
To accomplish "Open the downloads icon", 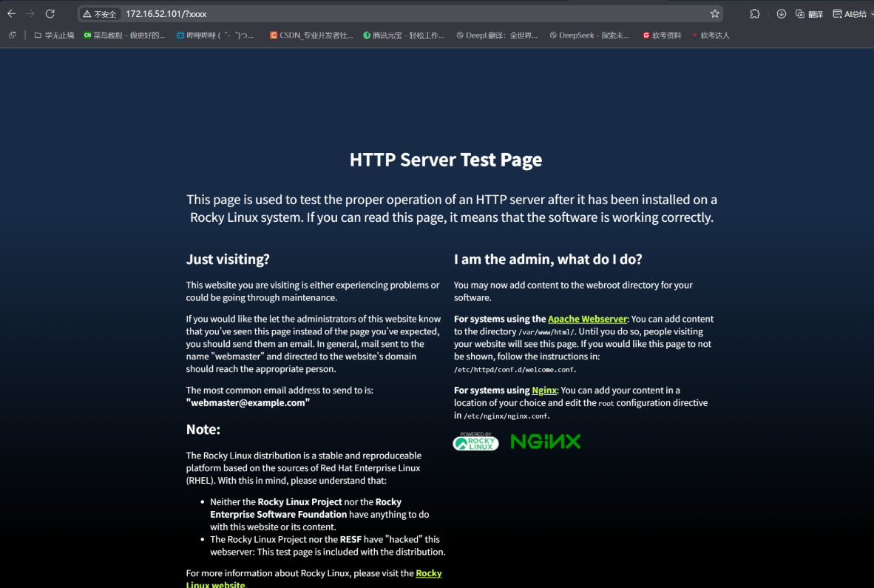I will (x=781, y=14).
